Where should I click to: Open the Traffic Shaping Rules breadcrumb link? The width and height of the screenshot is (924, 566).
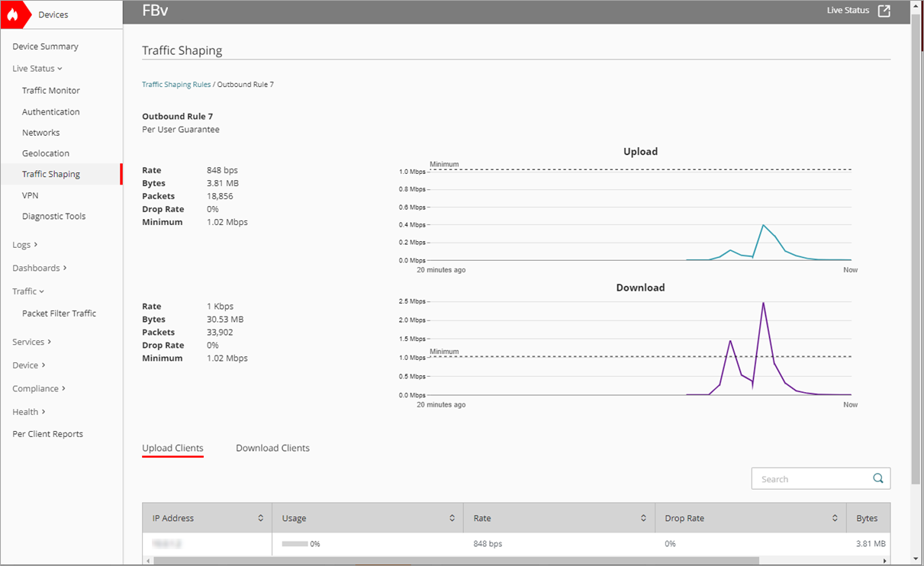(x=176, y=84)
